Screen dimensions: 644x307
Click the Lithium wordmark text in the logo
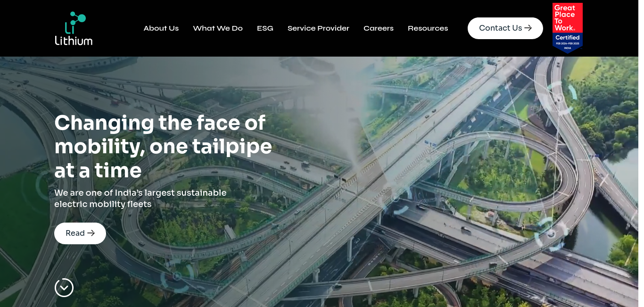[x=74, y=41]
